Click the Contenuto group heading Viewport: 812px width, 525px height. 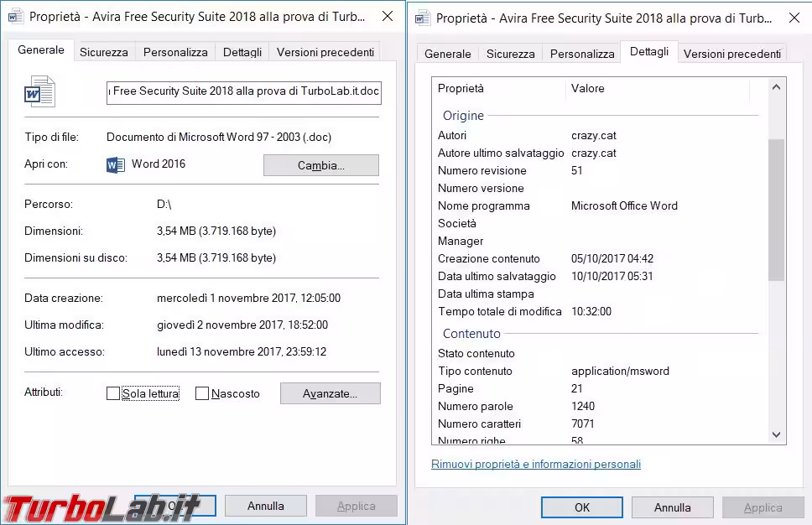471,334
